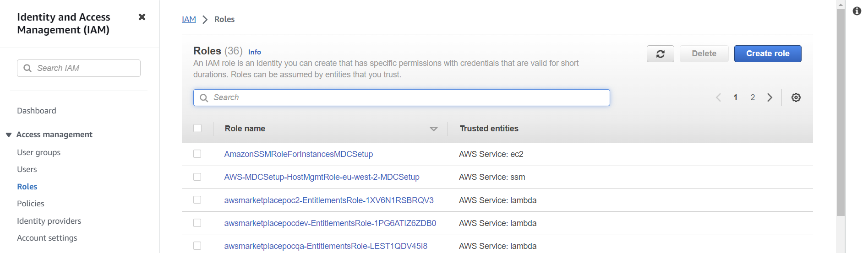The height and width of the screenshot is (253, 868).
Task: Check the AmazonSSMRoleForInstancesMDCSetup row checkbox
Action: (x=197, y=154)
